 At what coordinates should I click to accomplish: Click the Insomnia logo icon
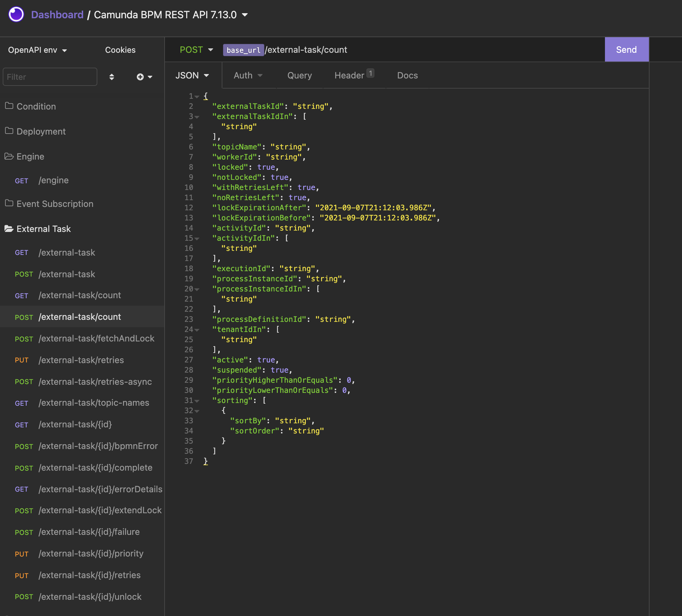tap(16, 15)
